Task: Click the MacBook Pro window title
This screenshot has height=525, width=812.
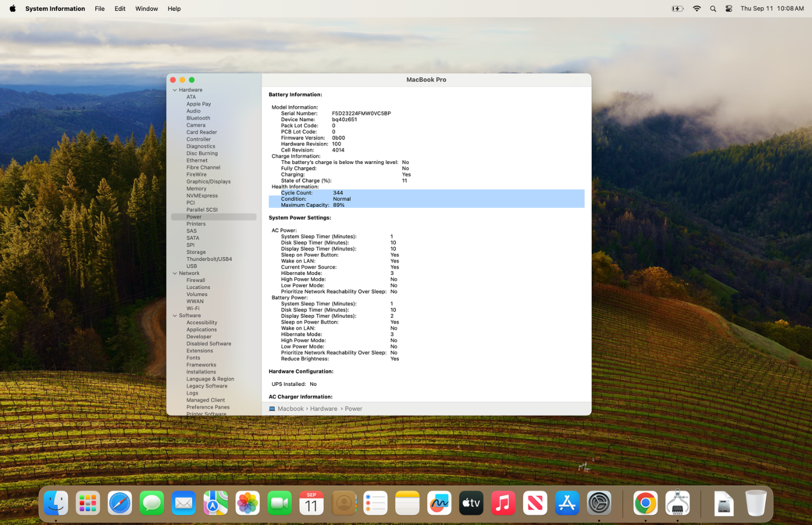Action: pos(426,80)
